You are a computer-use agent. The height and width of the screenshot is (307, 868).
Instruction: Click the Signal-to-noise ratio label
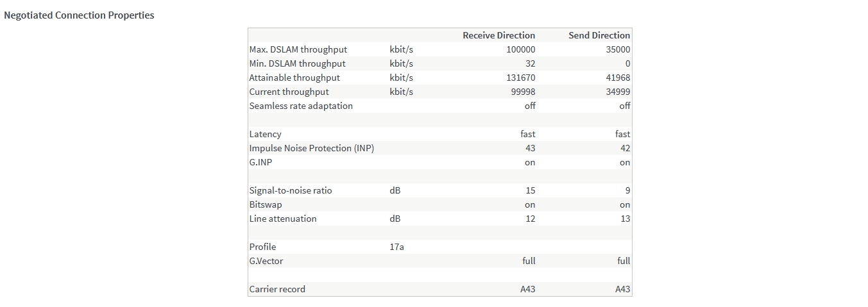coord(291,190)
